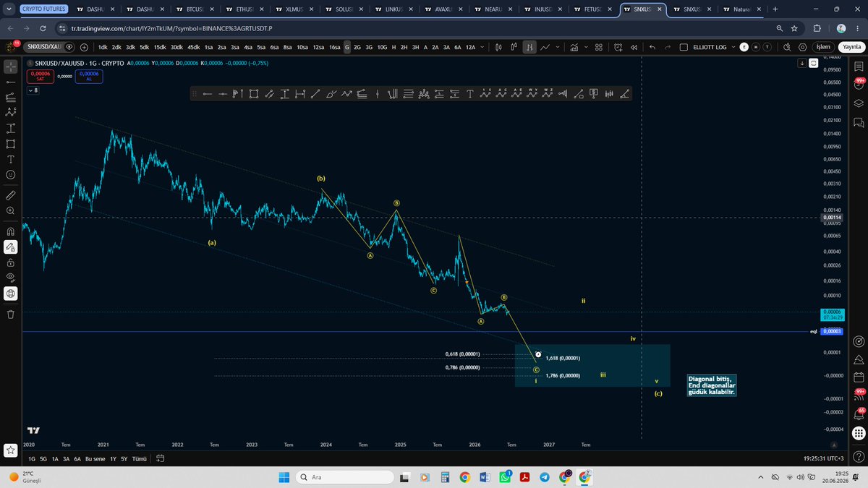This screenshot has height=488, width=868.
Task: Start bar replay with the rewind icon
Action: point(634,47)
